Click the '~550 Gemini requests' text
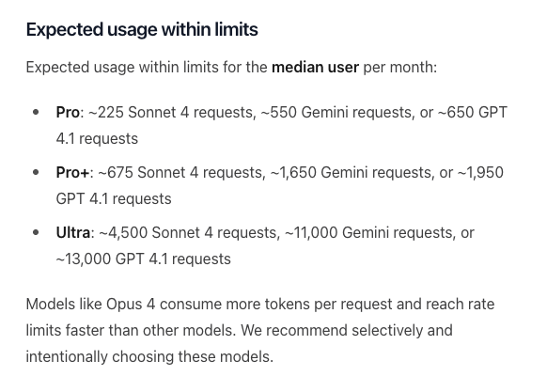The height and width of the screenshot is (392, 547). point(336,113)
